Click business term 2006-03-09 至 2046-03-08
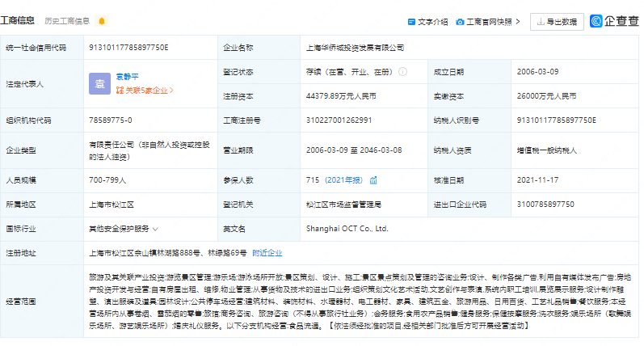Viewport: 644px width, 346px height. click(354, 150)
